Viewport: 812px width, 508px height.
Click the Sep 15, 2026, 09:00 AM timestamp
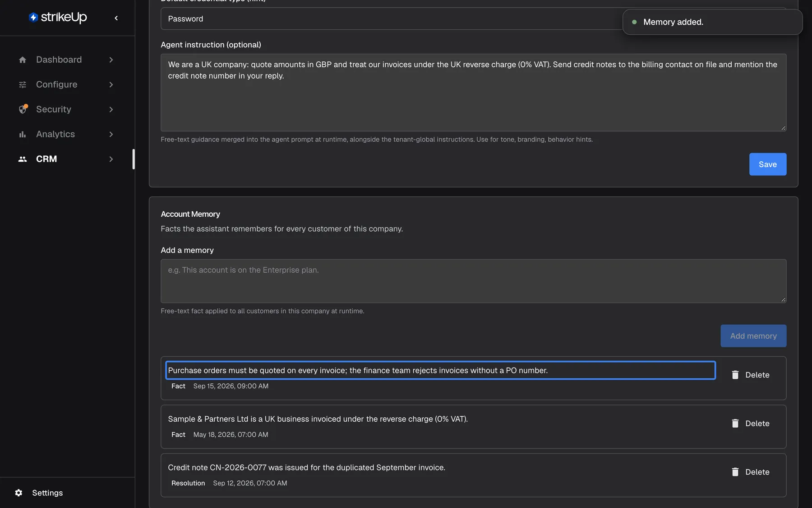pos(231,386)
